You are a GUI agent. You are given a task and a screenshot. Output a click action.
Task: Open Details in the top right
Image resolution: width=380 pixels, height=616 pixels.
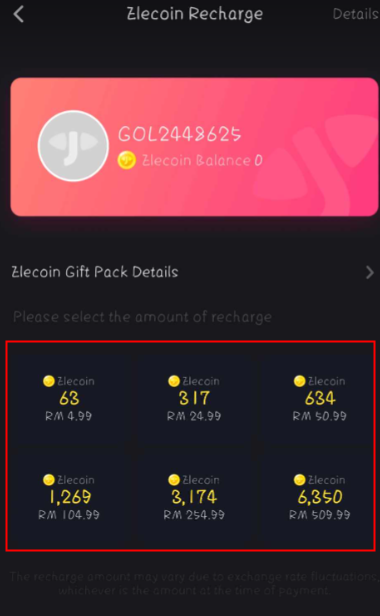coord(355,14)
